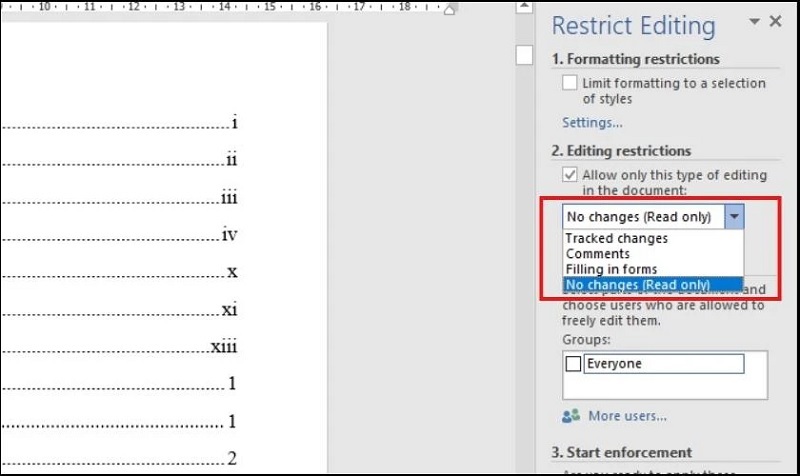
Task: Uncheck Allow only this type of editing
Action: [570, 174]
